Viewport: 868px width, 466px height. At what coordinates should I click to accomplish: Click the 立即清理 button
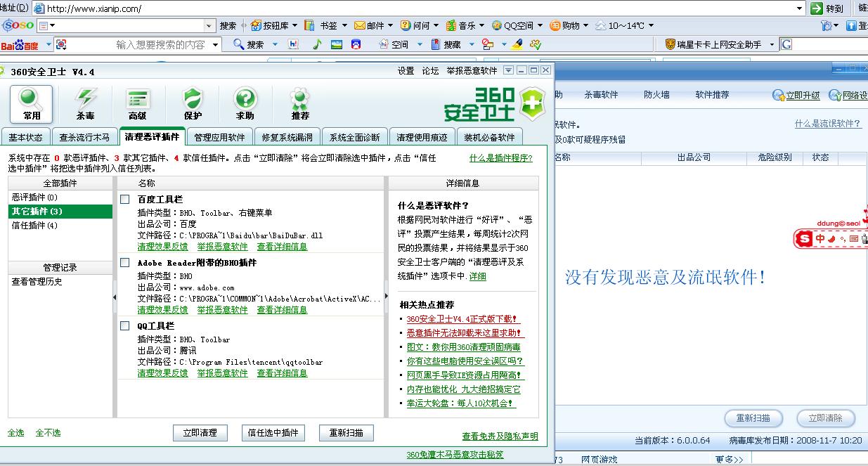click(x=200, y=433)
